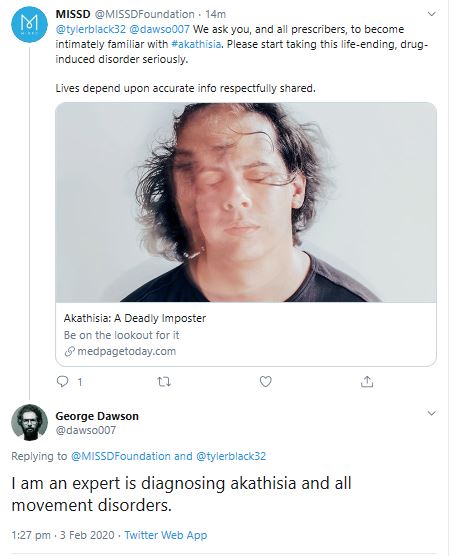The width and height of the screenshot is (451, 556).
Task: Open the MISSD account name
Action: [x=73, y=14]
